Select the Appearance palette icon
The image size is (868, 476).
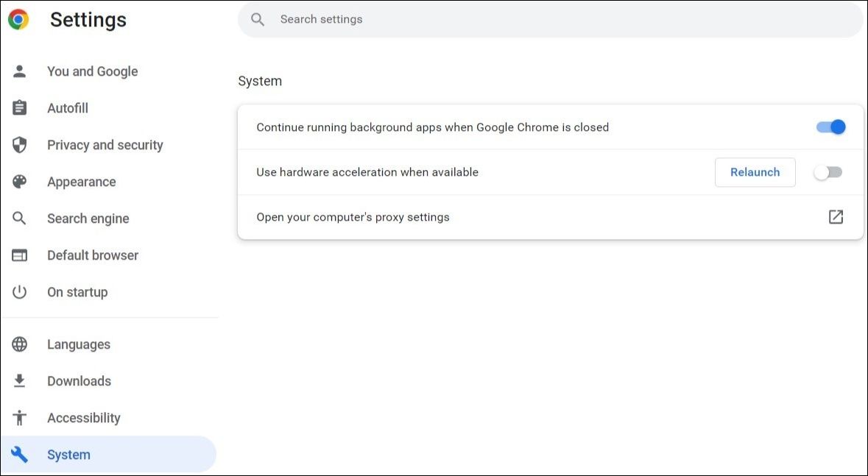[19, 181]
